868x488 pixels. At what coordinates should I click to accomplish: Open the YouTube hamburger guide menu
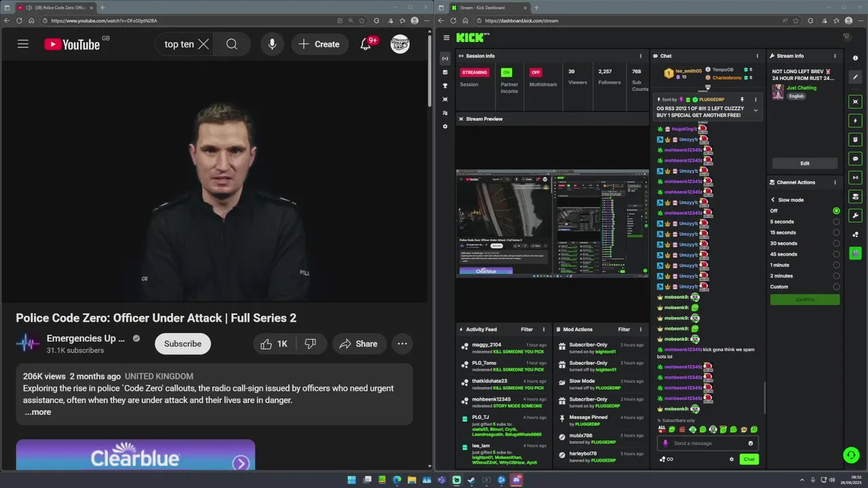(23, 44)
